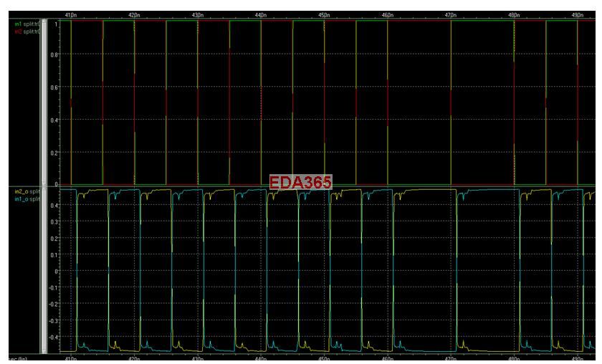Click the 0.3 value on lower Y axis
602x364 pixels.
(54, 222)
